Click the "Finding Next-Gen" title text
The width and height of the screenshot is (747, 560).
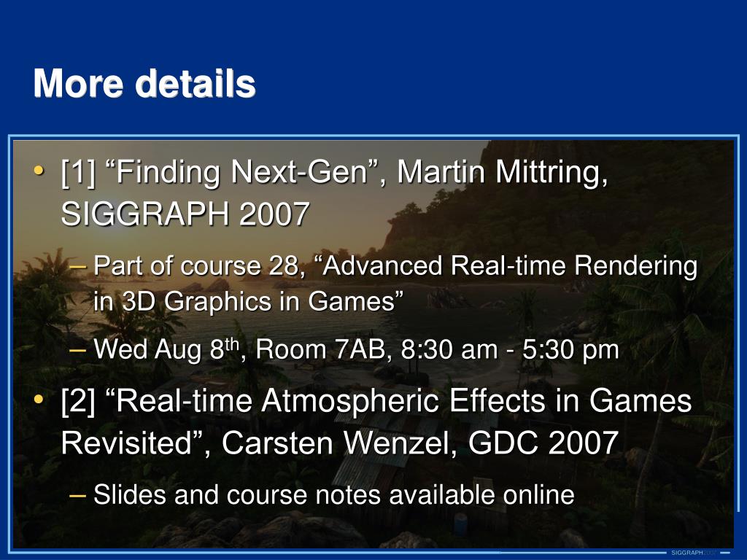[242, 172]
